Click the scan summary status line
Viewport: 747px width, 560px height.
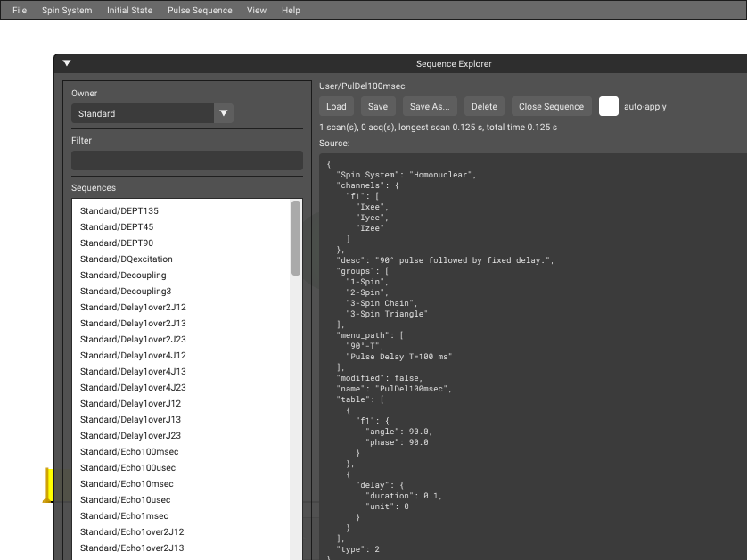click(439, 128)
